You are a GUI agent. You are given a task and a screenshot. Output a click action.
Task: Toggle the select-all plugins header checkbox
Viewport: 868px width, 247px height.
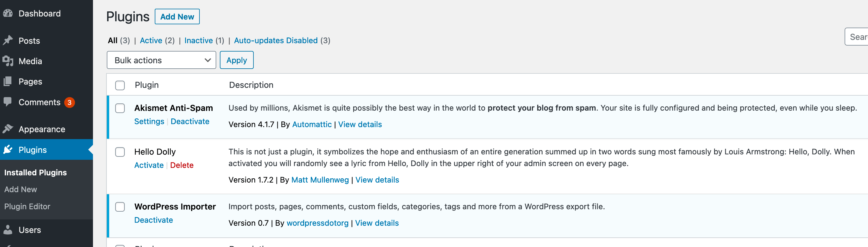(120, 85)
